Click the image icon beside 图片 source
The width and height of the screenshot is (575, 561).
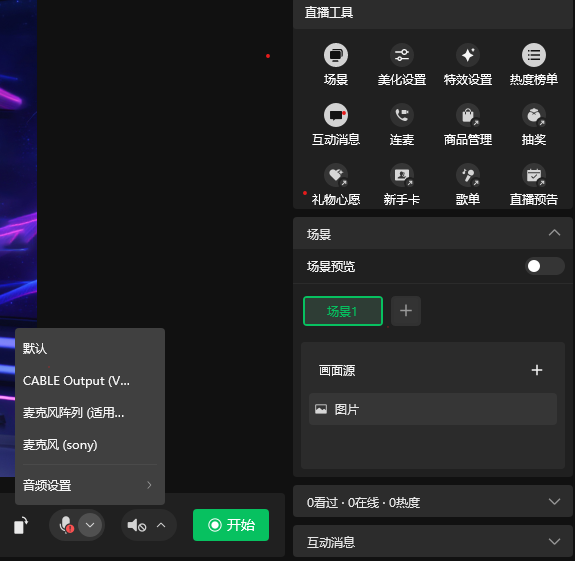321,409
